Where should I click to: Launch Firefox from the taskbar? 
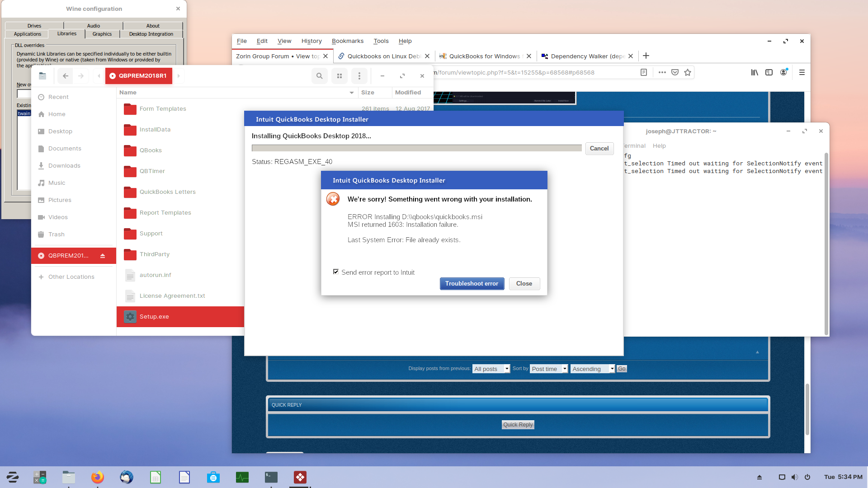[97, 477]
